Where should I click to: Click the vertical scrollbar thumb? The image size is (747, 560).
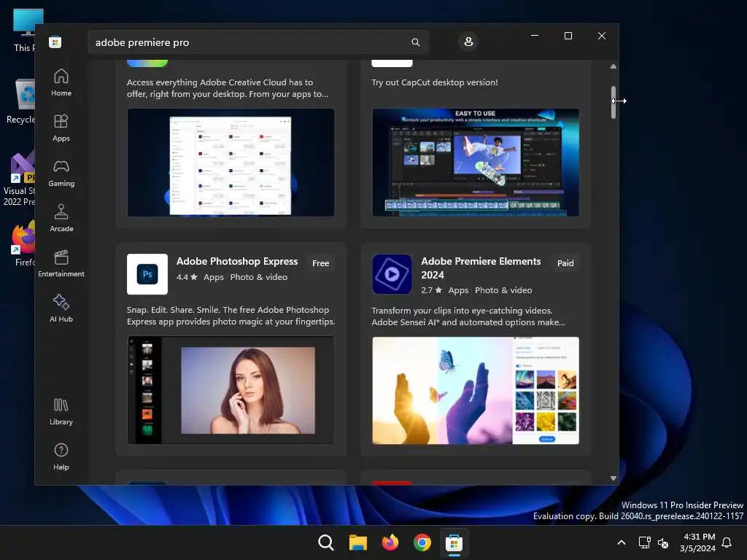(613, 102)
